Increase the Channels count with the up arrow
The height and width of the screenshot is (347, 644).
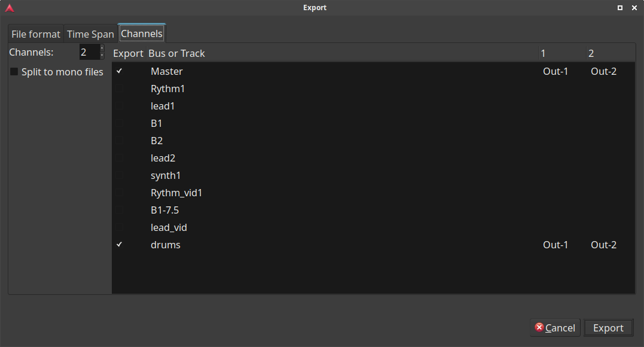(x=102, y=48)
